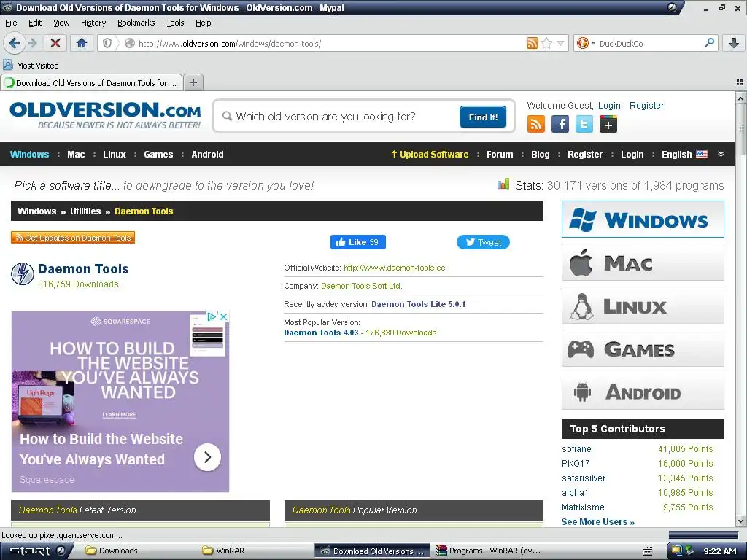Select Linux in the black nav bar
The height and width of the screenshot is (560, 747).
click(x=115, y=155)
